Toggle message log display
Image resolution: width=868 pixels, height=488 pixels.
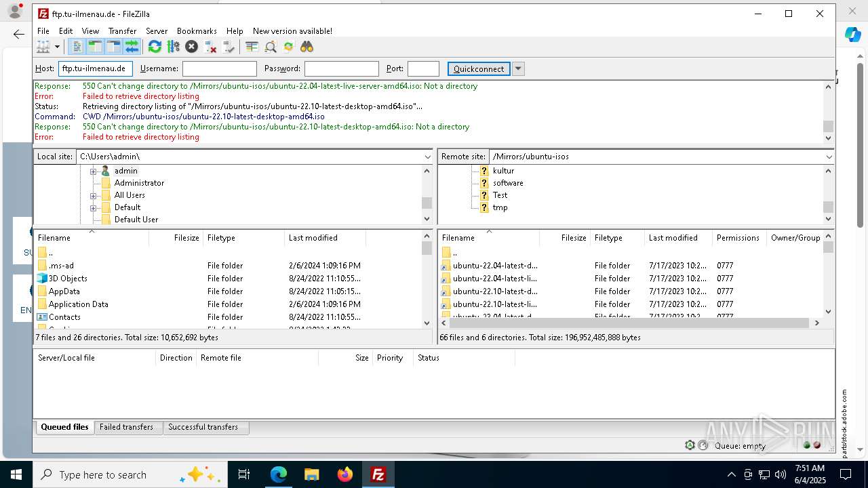77,47
